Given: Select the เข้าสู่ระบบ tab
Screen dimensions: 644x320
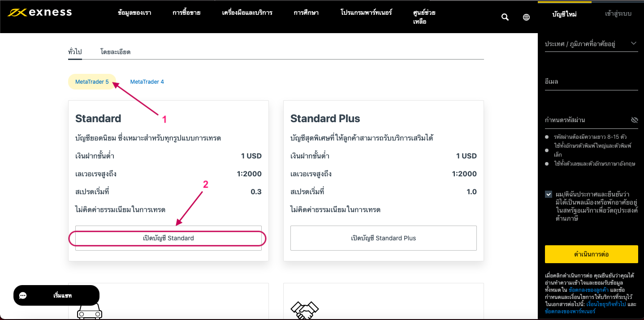Looking at the screenshot, I should [x=618, y=14].
